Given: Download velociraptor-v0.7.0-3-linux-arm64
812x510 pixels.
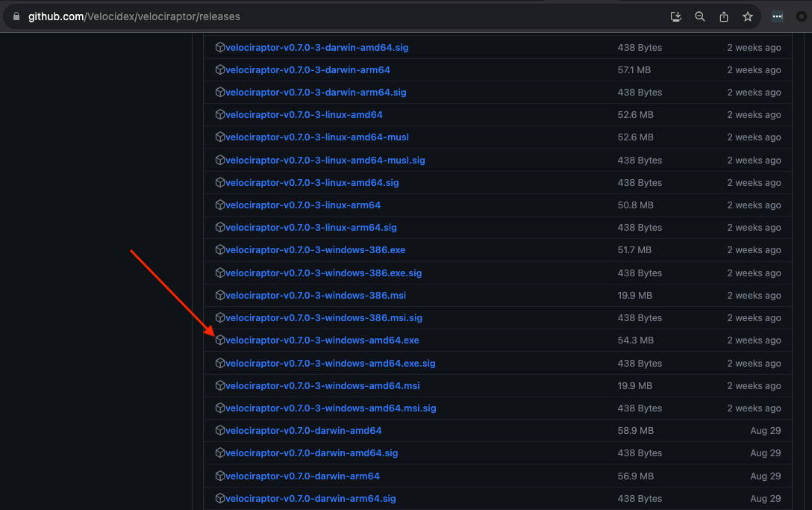Looking at the screenshot, I should point(303,205).
